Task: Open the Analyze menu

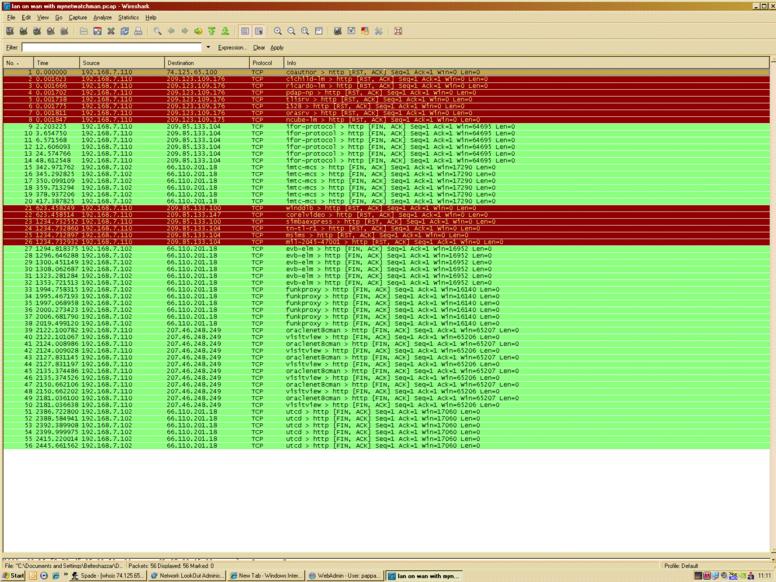Action: [x=102, y=17]
